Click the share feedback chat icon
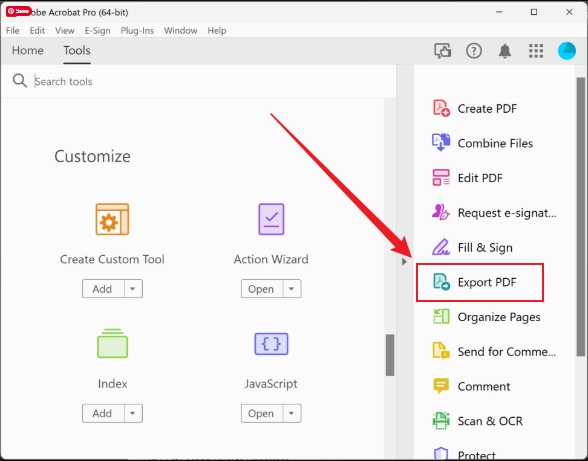 click(x=442, y=51)
